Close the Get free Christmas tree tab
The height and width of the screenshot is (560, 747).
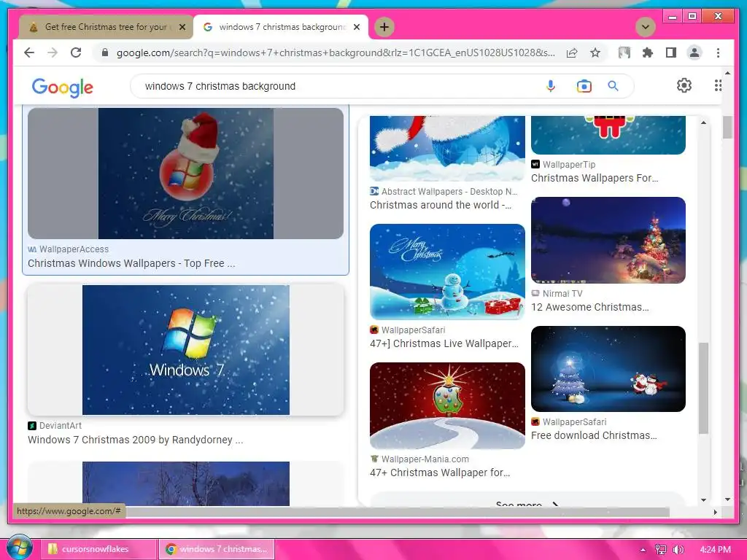(182, 27)
